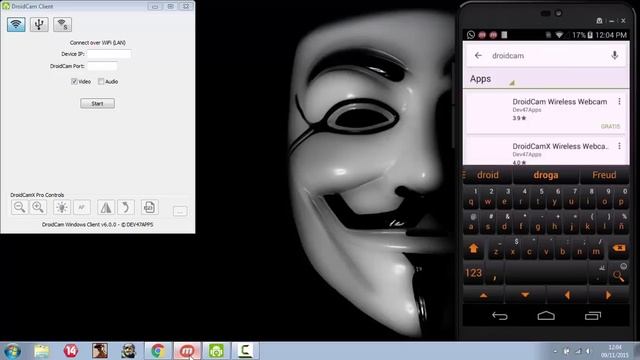This screenshot has width=640, height=360.
Task: Tap the Apps section header
Action: [x=480, y=79]
